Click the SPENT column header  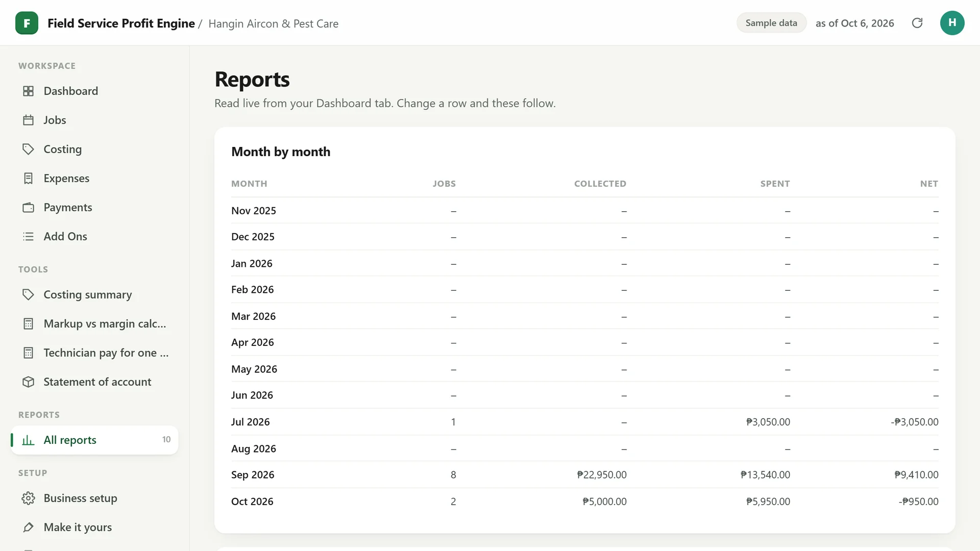point(775,184)
